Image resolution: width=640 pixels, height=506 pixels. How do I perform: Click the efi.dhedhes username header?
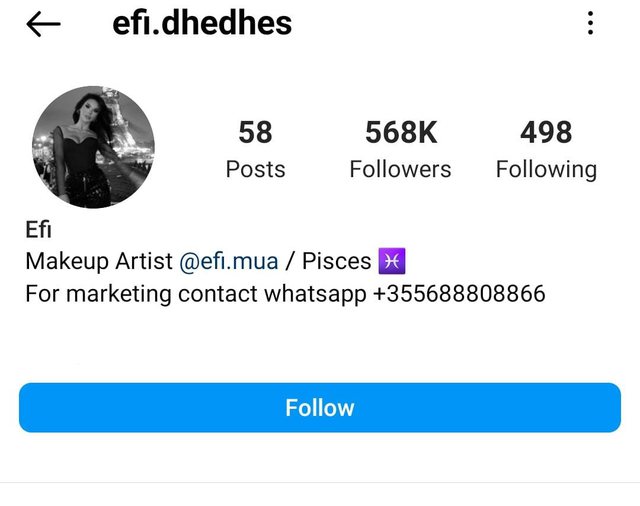point(202,23)
